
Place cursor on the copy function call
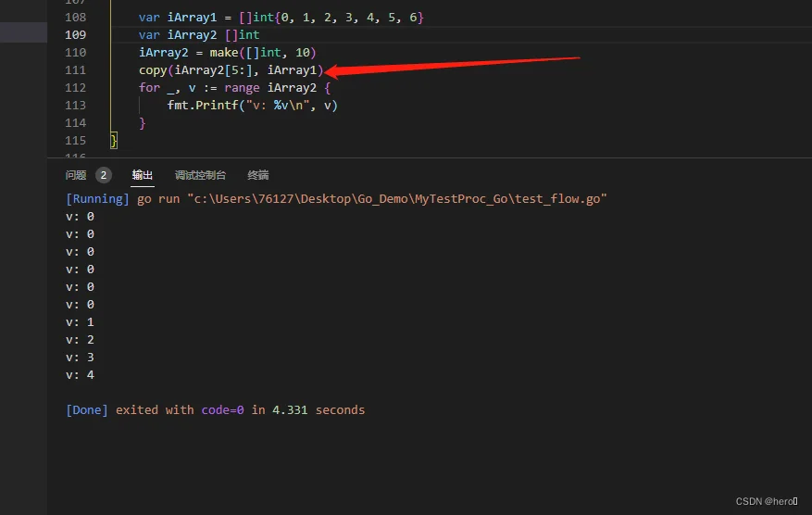click(x=153, y=70)
